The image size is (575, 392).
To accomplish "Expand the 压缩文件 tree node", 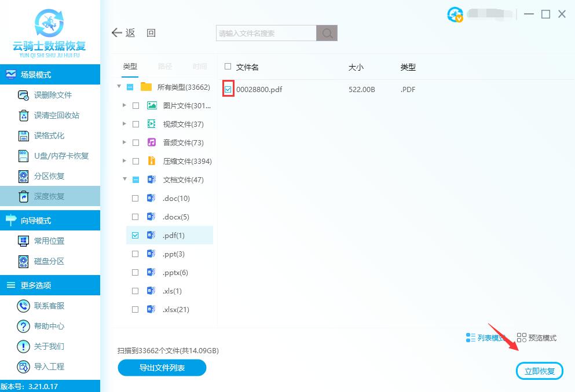I will (x=124, y=160).
